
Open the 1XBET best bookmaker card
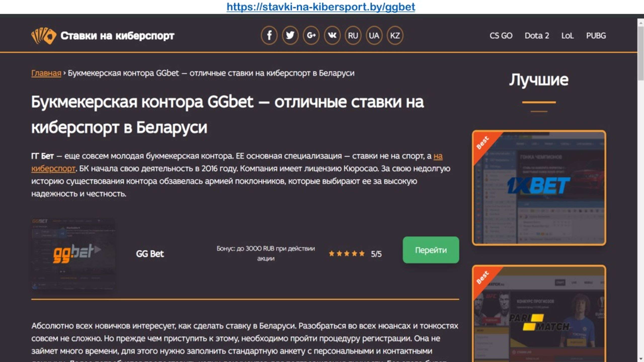pos(539,188)
